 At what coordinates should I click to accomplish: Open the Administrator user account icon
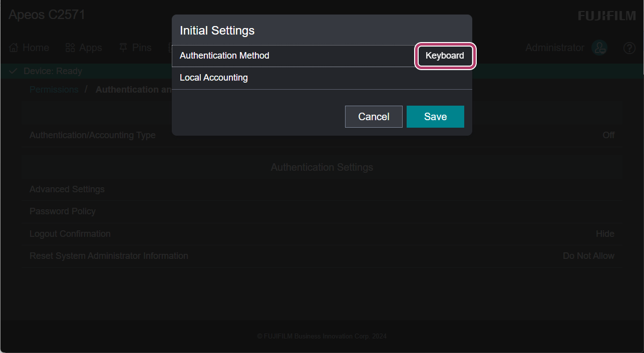[599, 48]
